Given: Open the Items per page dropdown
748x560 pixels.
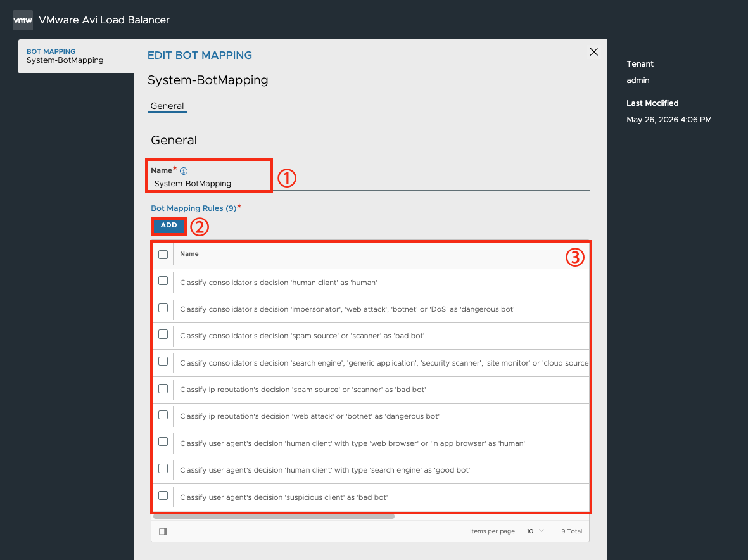Looking at the screenshot, I should pos(535,531).
